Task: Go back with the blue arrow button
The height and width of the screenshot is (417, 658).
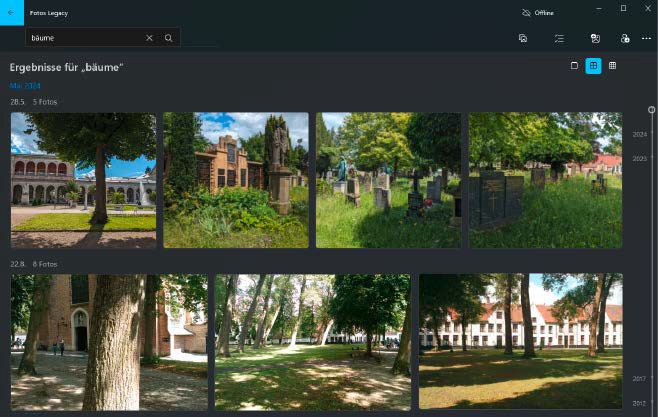Action: pos(12,13)
